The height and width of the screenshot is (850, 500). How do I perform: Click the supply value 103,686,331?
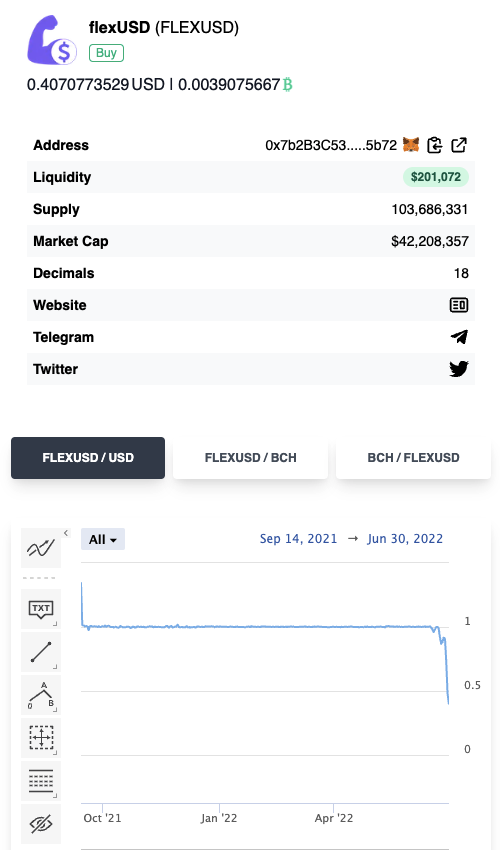click(x=430, y=209)
